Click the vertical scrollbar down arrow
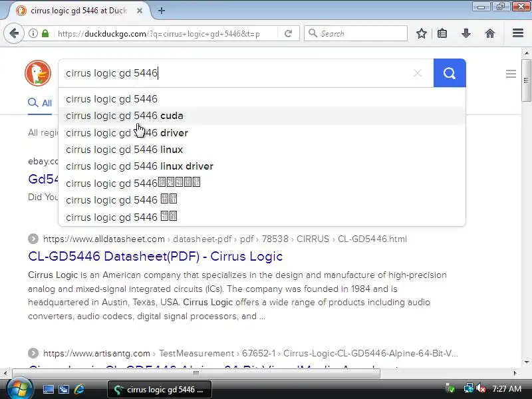The width and height of the screenshot is (532, 399). [x=526, y=362]
